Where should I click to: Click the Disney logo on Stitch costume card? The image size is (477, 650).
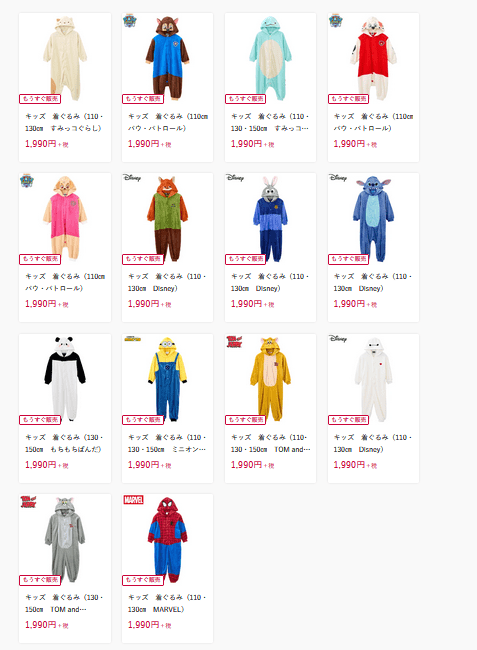pos(338,178)
